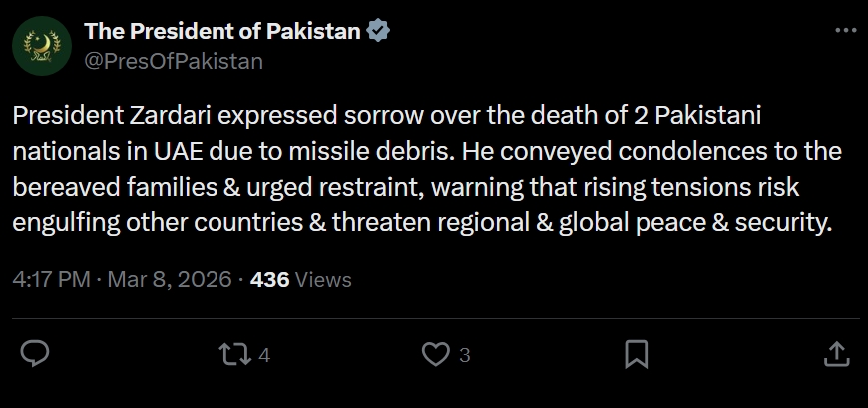Open the three-dot more options menu

click(x=844, y=31)
